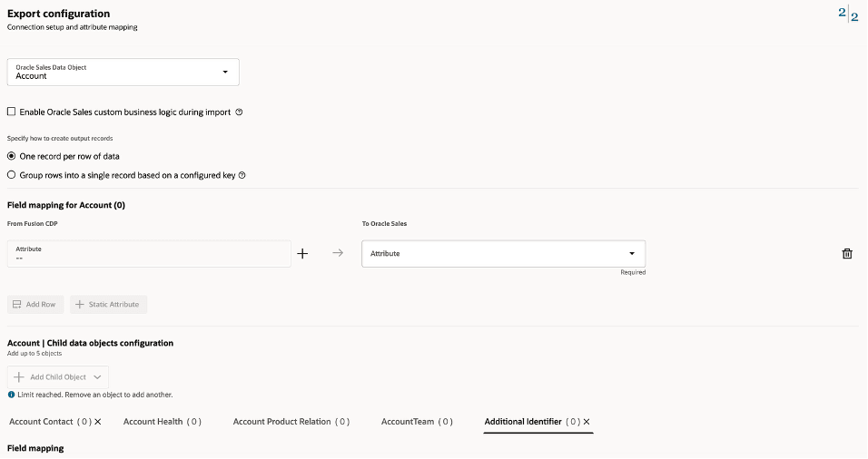
Task: Delete the field mapping row with trash icon
Action: [847, 254]
